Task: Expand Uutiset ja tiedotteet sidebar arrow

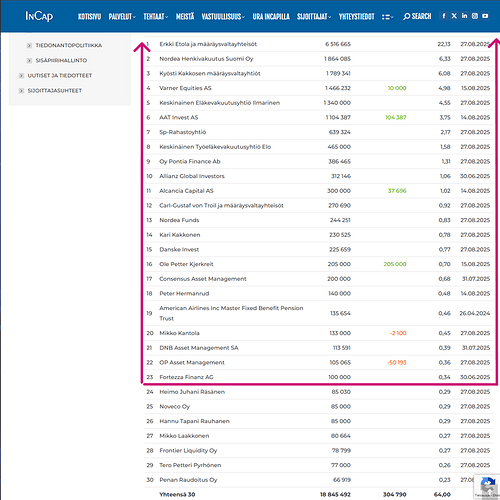Action: tap(21, 76)
